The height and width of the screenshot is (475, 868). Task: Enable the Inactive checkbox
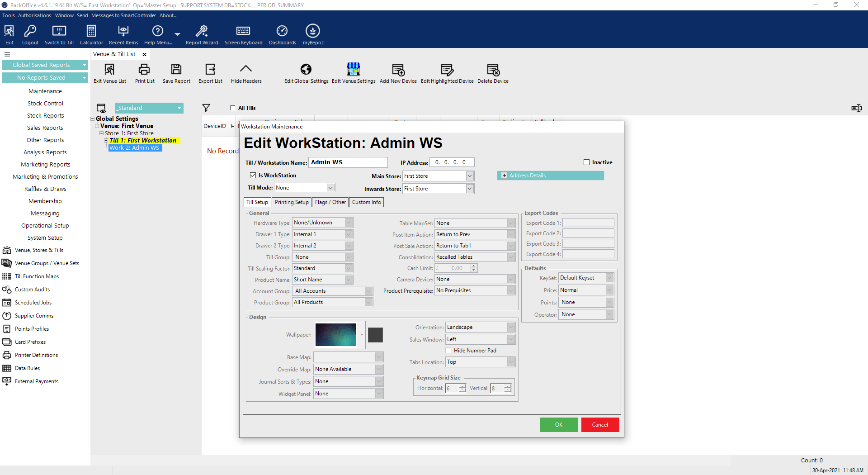pos(587,162)
